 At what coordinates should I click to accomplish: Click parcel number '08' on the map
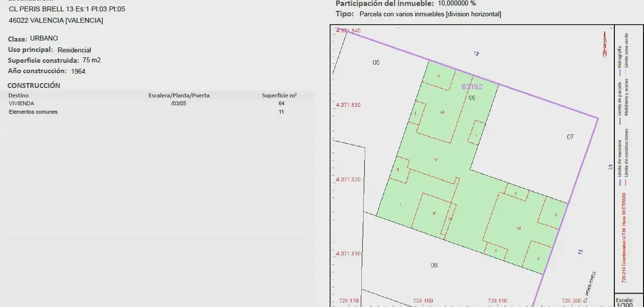point(434,265)
